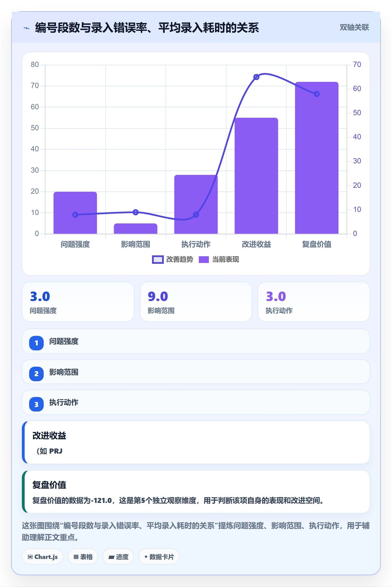Click the 执行动作 bar in the chart
The height and width of the screenshot is (587, 392).
point(196,204)
